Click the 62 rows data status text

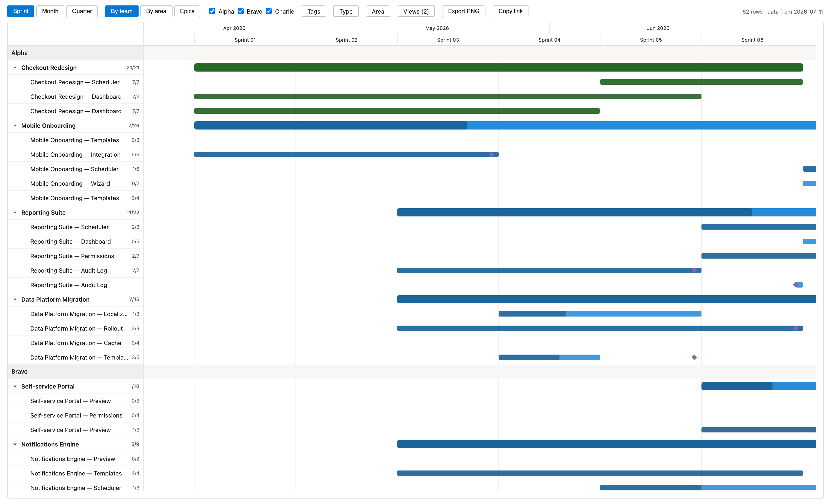(783, 12)
